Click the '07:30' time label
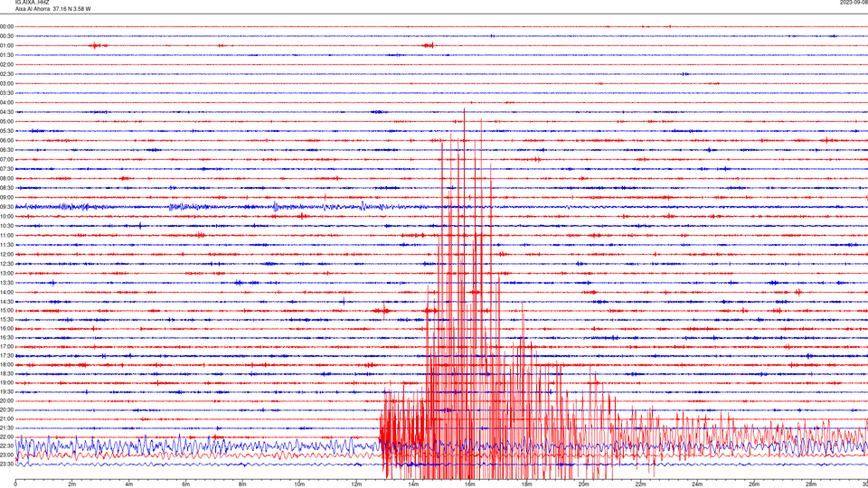This screenshot has width=868, height=488. (x=6, y=169)
